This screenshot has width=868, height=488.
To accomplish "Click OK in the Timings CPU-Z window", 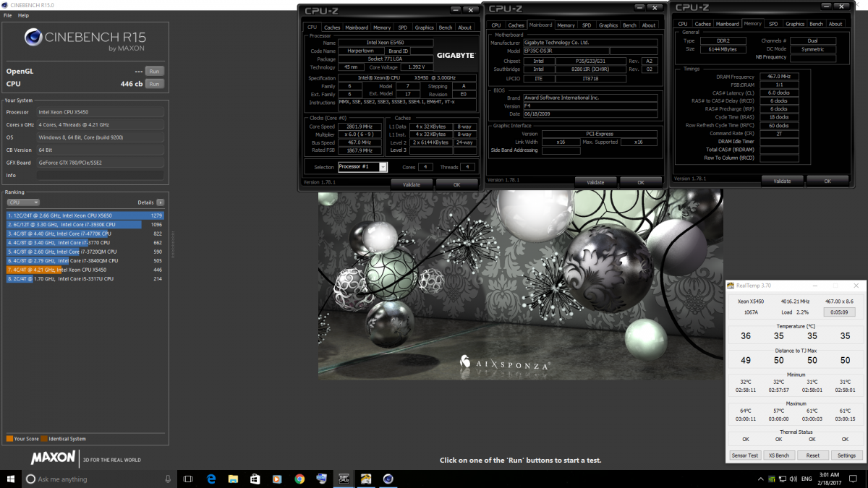I will [x=827, y=181].
